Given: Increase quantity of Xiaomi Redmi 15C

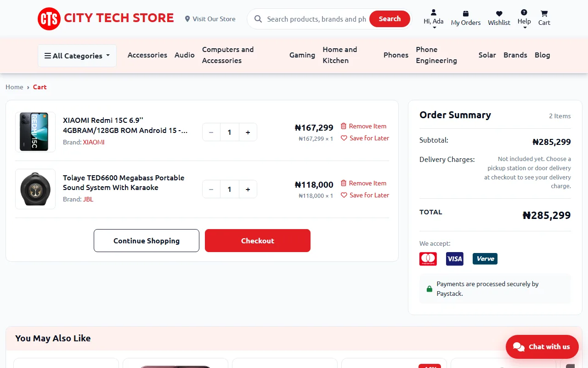Looking at the screenshot, I should 248,132.
